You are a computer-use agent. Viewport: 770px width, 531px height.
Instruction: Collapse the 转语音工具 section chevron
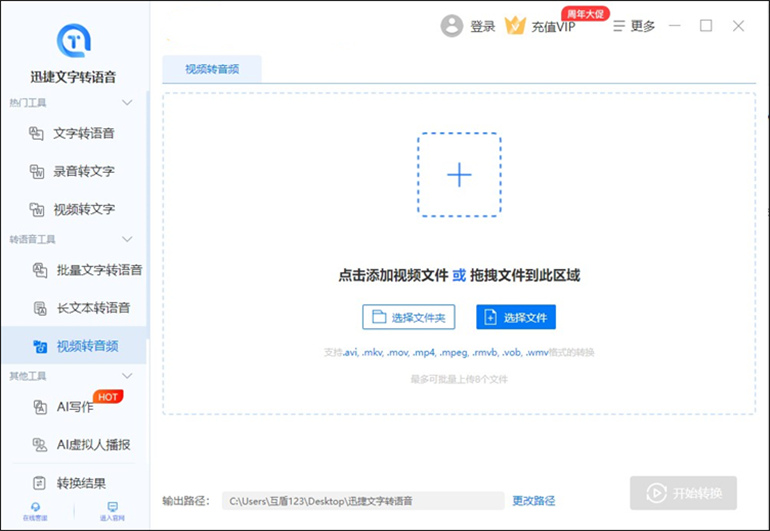pyautogui.click(x=127, y=239)
